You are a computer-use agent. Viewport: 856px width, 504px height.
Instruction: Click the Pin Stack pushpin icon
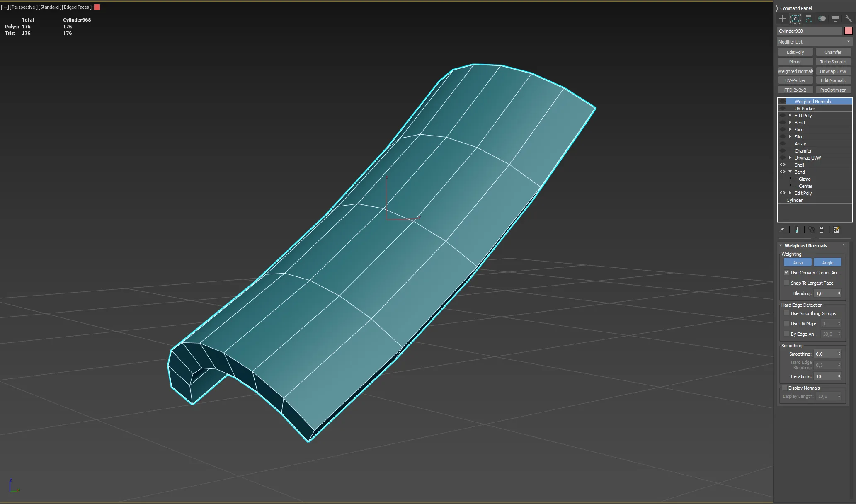coord(782,230)
